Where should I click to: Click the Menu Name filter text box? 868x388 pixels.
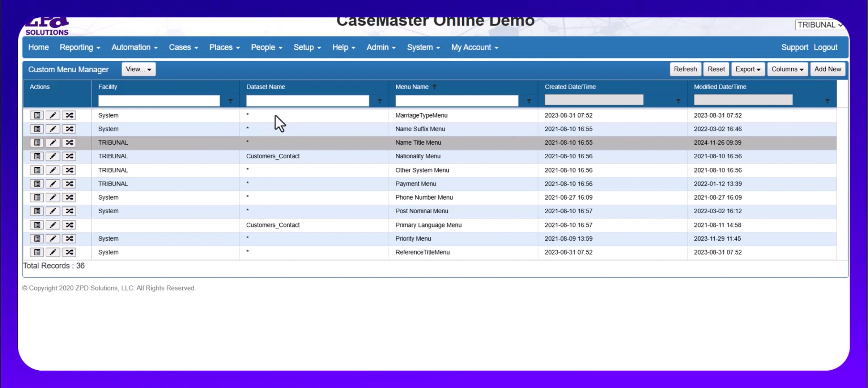point(457,101)
